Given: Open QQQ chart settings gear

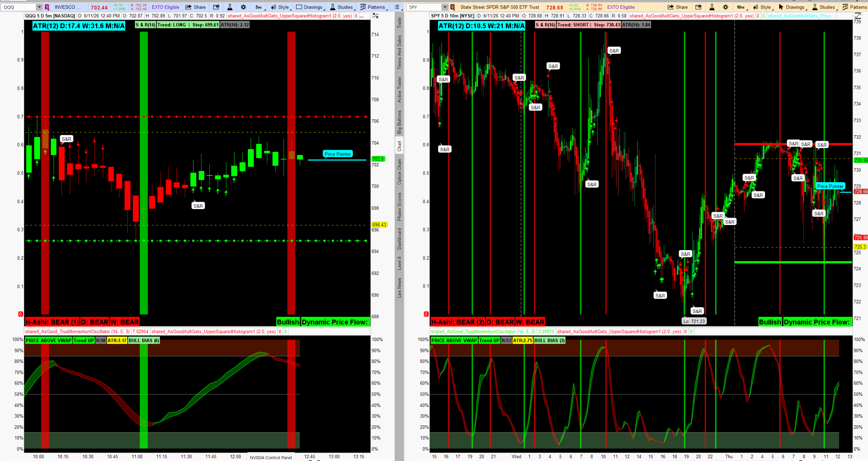Looking at the screenshot, I should [243, 7].
